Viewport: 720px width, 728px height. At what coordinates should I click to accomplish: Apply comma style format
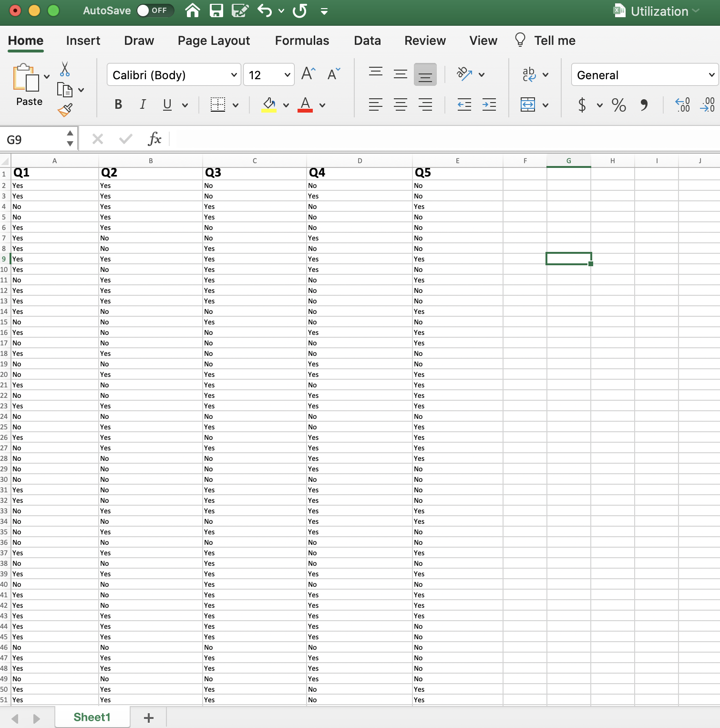(x=644, y=104)
